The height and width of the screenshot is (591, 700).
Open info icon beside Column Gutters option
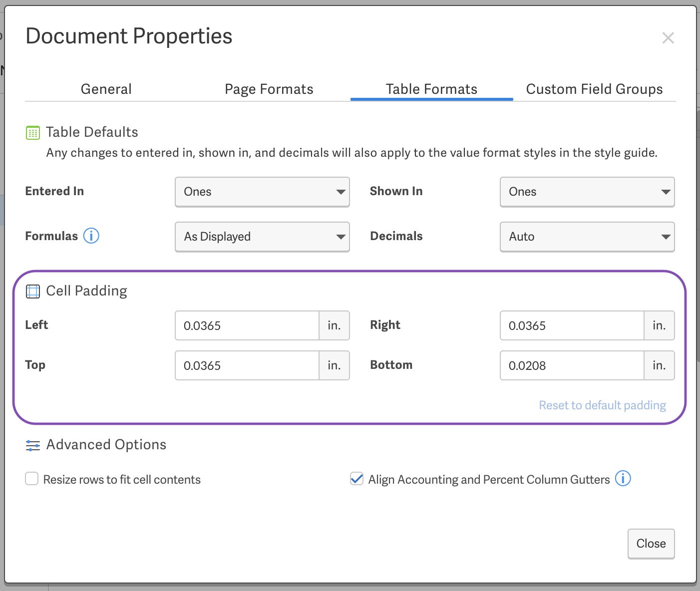tap(623, 478)
